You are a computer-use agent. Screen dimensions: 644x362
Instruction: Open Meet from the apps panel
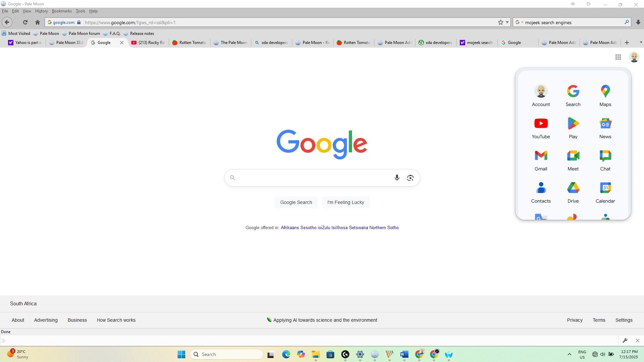click(x=573, y=160)
